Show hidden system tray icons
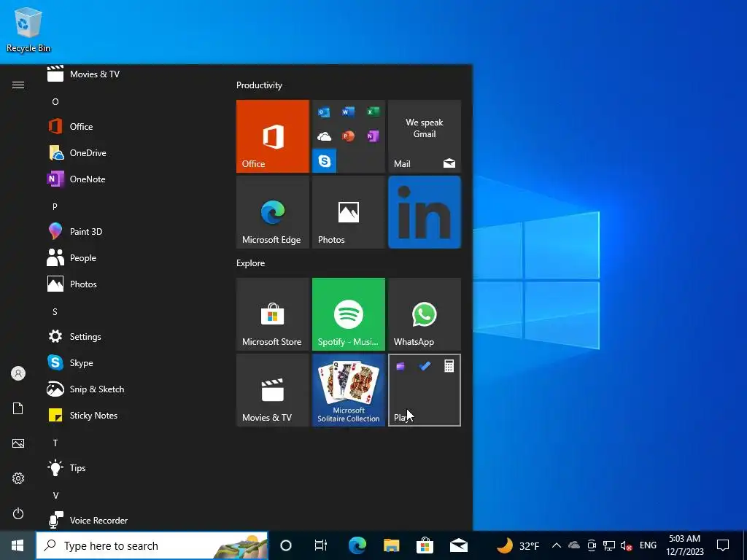 point(556,545)
